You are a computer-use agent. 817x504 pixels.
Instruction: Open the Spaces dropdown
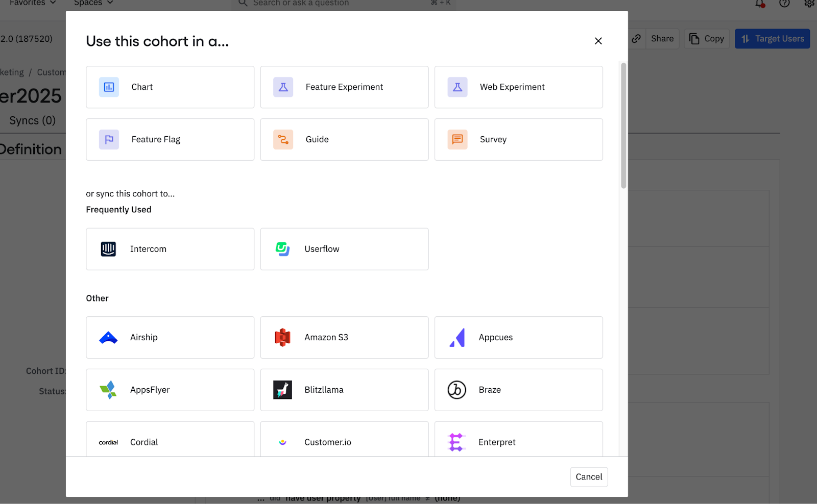click(93, 3)
